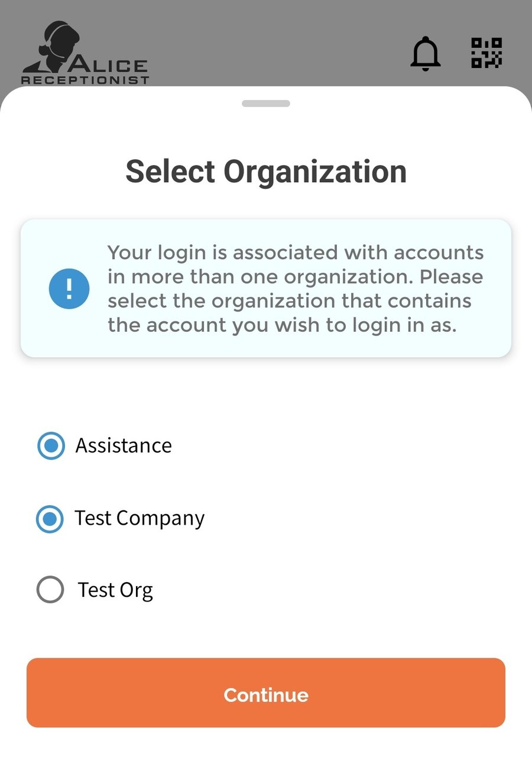Click the Select Organization heading
This screenshot has height=763, width=532.
click(266, 172)
